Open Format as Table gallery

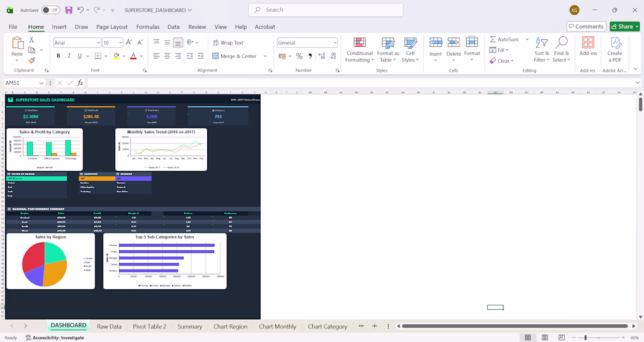click(x=388, y=50)
